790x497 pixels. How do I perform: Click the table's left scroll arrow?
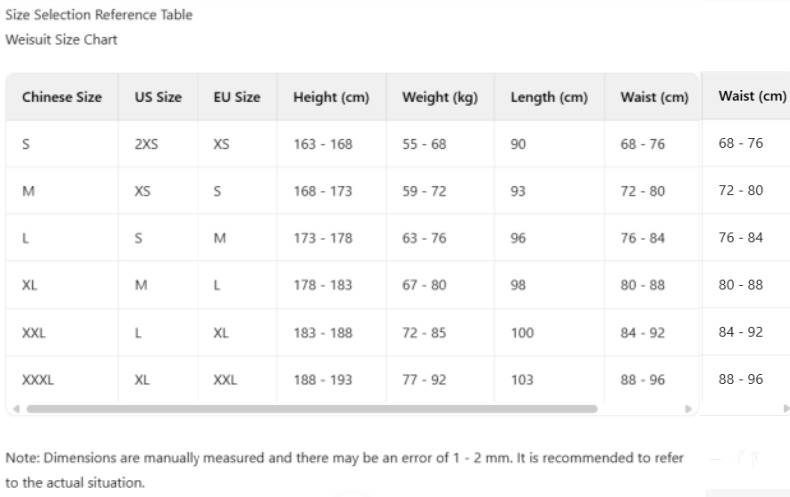[15, 409]
